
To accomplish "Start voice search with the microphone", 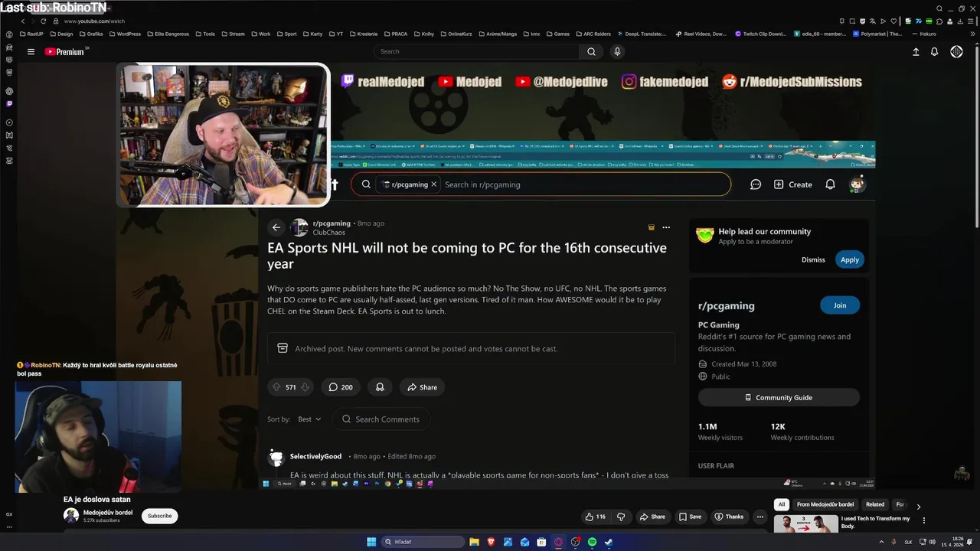I will 617,51.
